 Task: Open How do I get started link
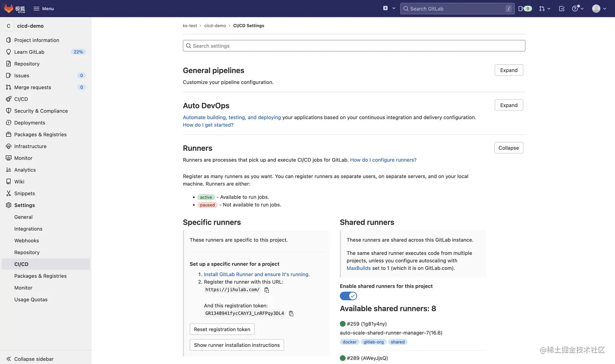pyautogui.click(x=208, y=125)
